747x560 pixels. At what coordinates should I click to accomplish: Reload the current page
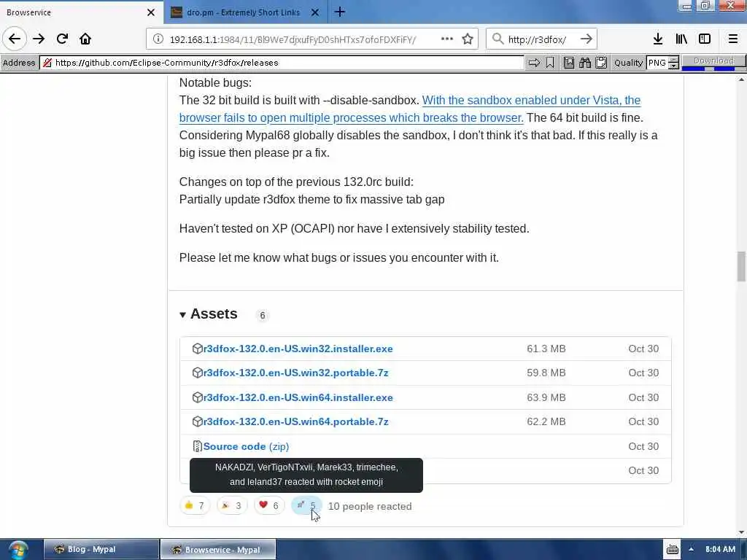(x=62, y=39)
